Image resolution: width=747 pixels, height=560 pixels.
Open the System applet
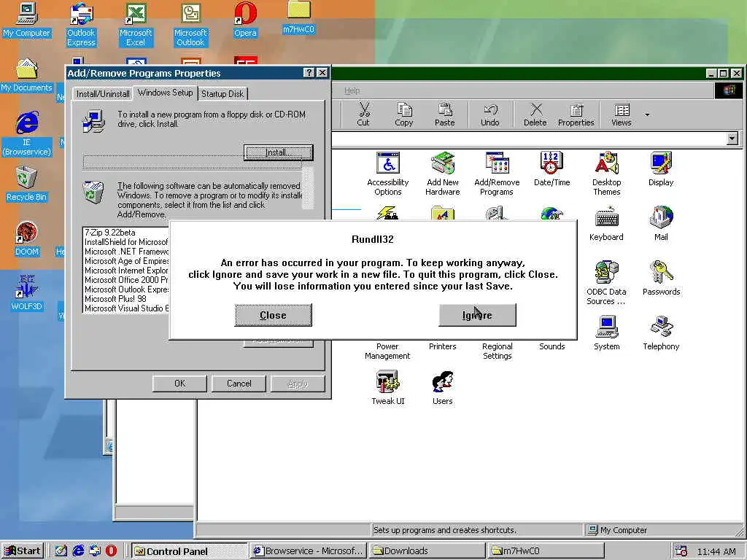[x=606, y=332]
